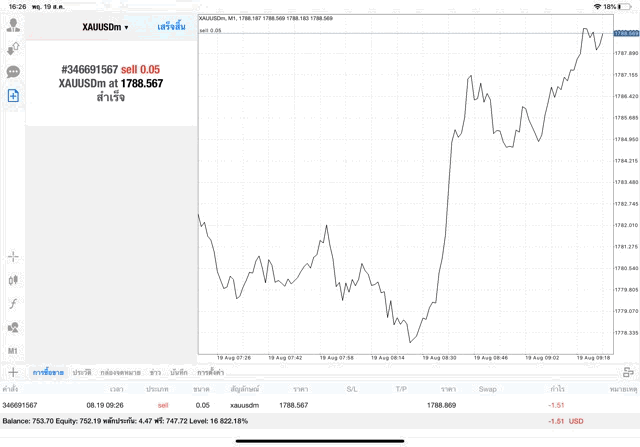The height and width of the screenshot is (447, 640).
Task: Open the objects shapes icon
Action: point(14,327)
